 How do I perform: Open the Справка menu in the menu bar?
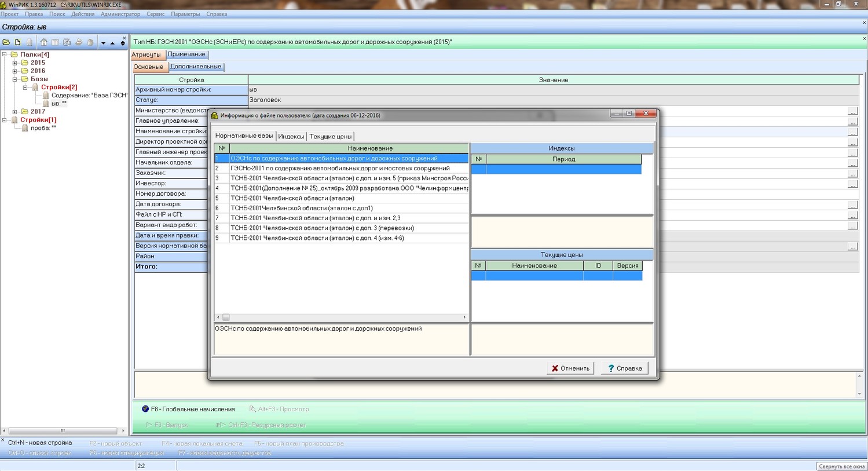click(x=217, y=14)
